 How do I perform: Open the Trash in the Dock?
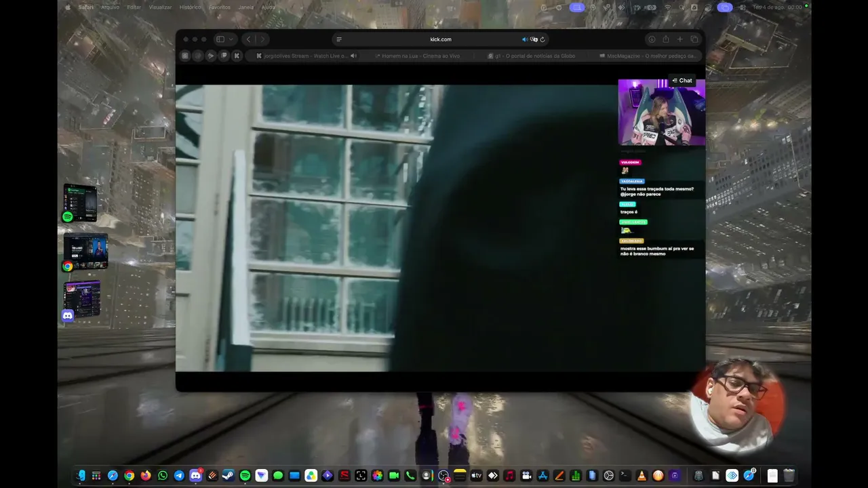tap(789, 476)
